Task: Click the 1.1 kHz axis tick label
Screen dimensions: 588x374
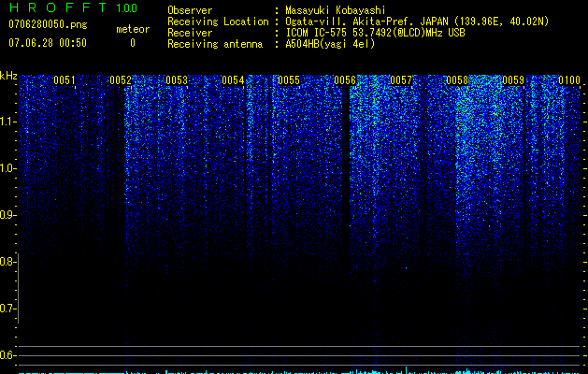Action: (x=7, y=122)
